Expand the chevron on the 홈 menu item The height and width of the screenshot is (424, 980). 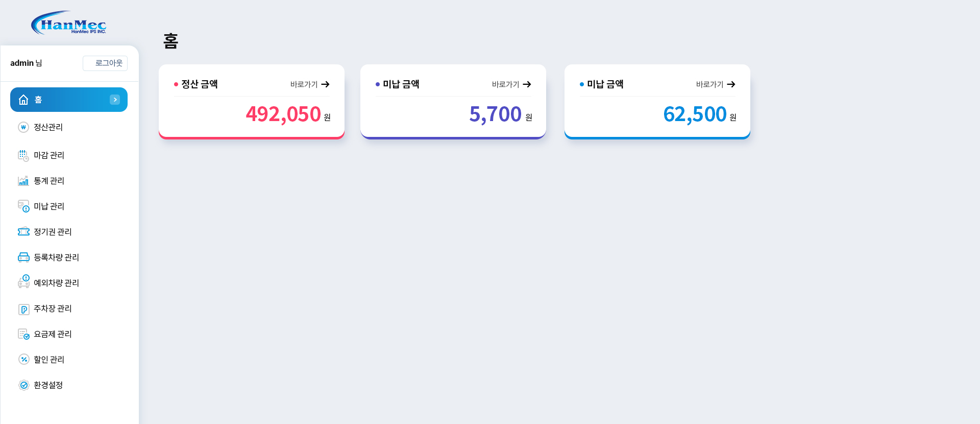(x=115, y=100)
